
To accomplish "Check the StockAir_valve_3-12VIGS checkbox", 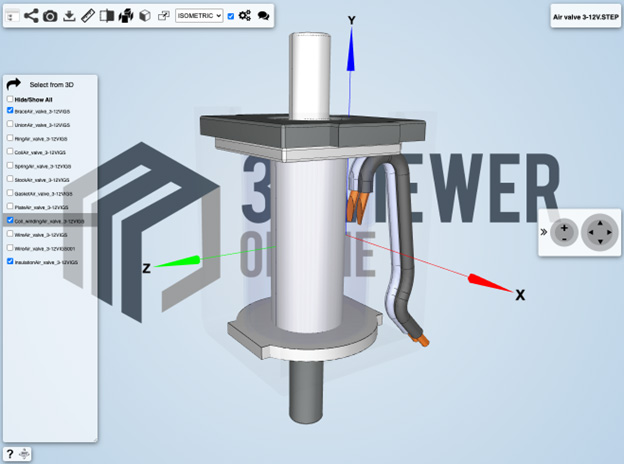I will 10,179.
